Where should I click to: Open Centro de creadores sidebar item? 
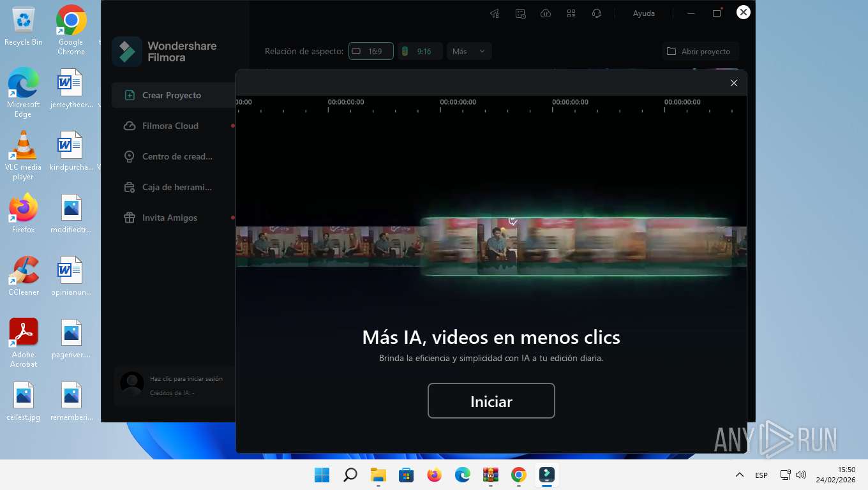pyautogui.click(x=173, y=156)
